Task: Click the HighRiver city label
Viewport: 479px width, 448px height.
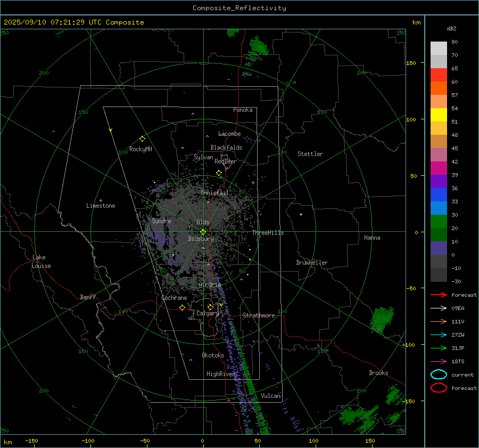Action: [x=221, y=374]
